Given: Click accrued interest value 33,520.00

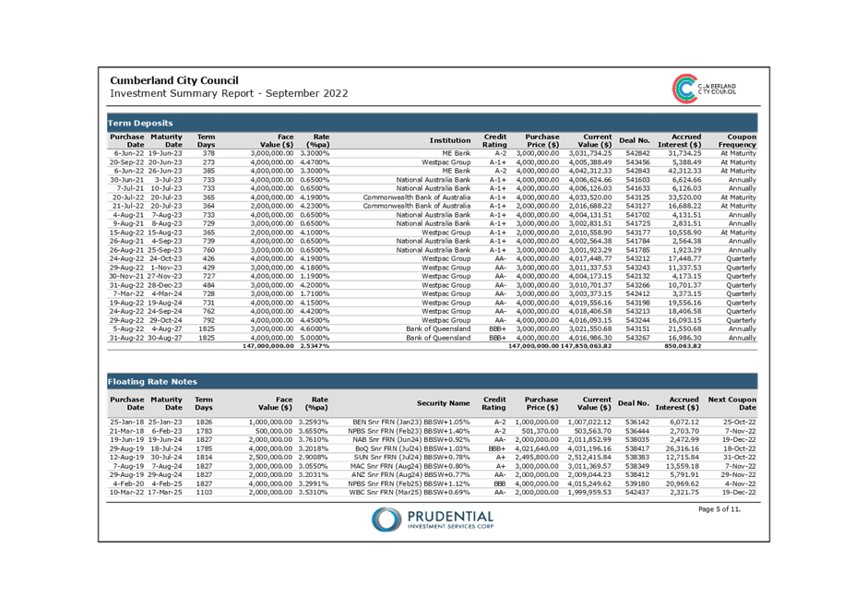Looking at the screenshot, I should 684,197.
